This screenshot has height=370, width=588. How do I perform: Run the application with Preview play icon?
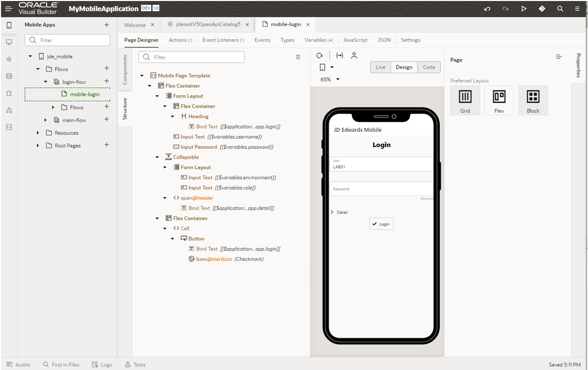click(524, 8)
